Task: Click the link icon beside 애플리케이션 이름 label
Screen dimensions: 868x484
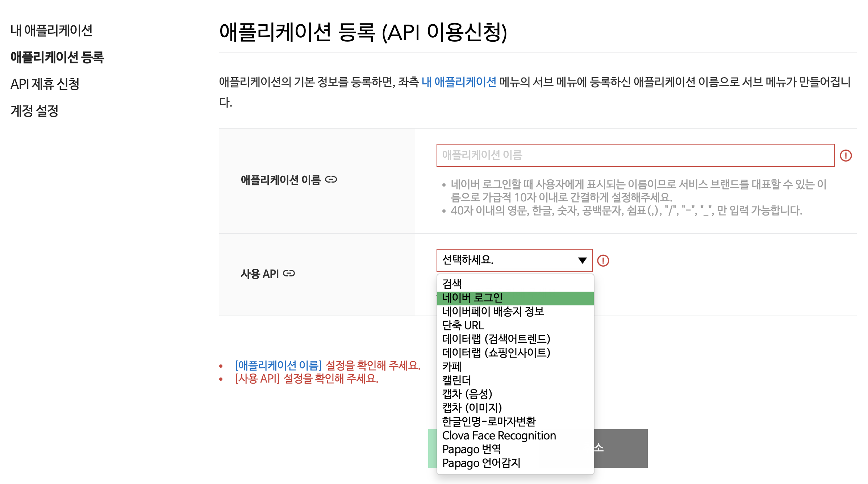Action: [x=331, y=180]
